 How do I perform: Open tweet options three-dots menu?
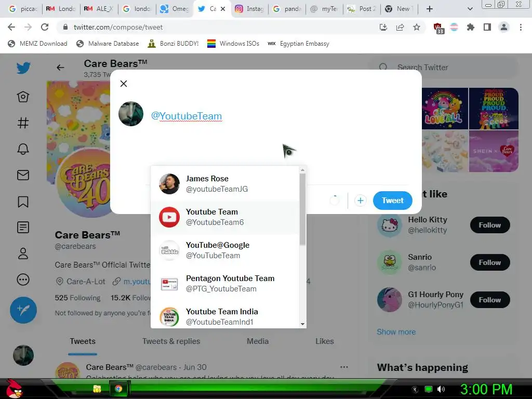(x=344, y=367)
